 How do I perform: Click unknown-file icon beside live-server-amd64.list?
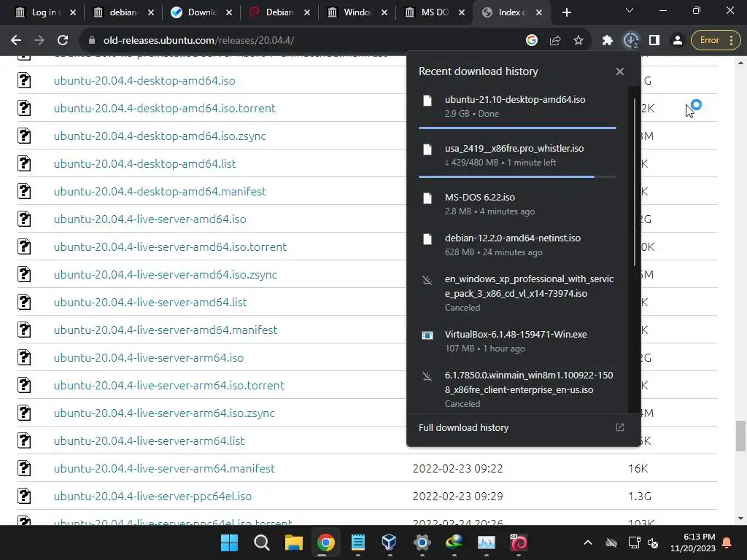(x=24, y=302)
